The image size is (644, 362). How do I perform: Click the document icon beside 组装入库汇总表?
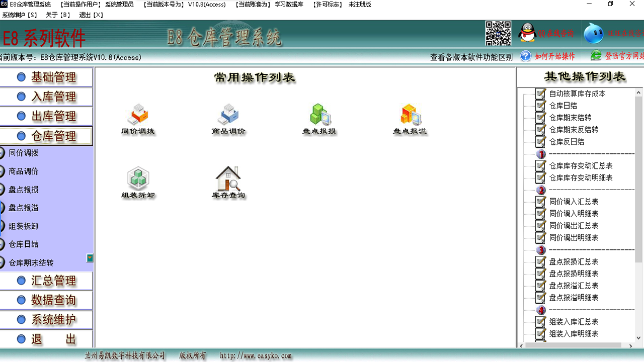click(541, 322)
